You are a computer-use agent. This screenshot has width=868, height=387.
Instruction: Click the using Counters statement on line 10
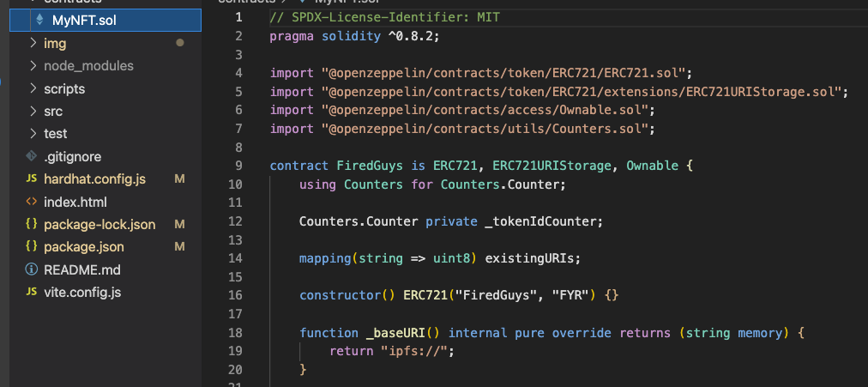click(x=432, y=184)
